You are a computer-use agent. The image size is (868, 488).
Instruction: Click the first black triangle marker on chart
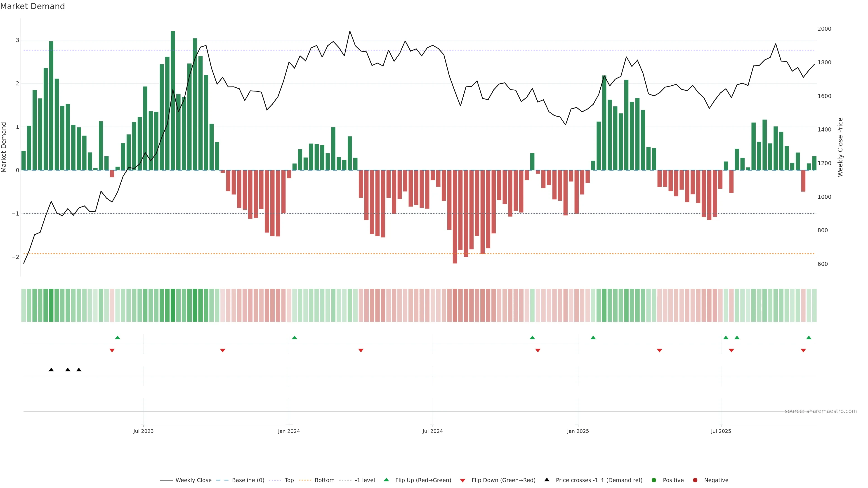51,370
